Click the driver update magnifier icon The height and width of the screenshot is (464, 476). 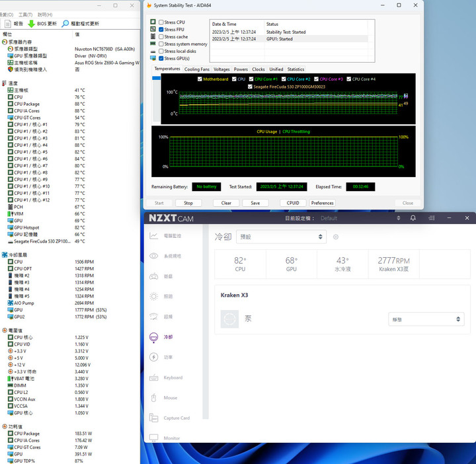point(65,24)
